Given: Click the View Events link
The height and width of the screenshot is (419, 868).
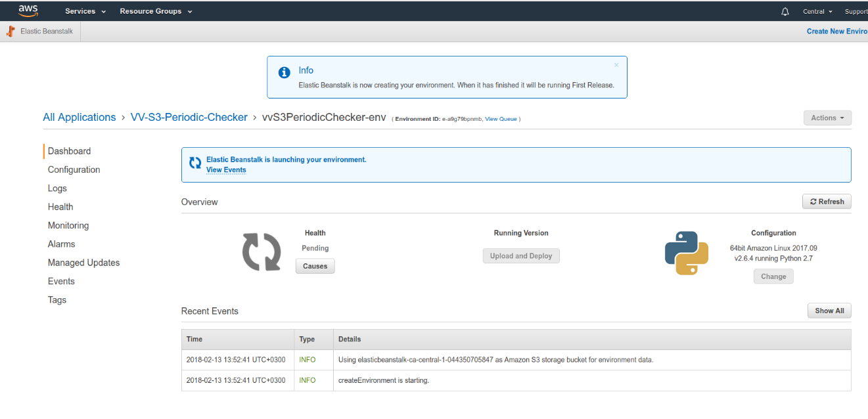Looking at the screenshot, I should (x=226, y=169).
